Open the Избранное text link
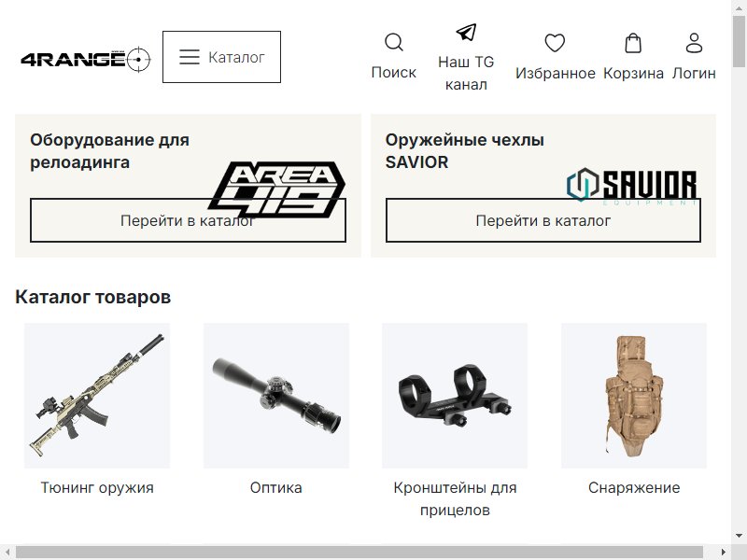The image size is (747, 560). click(x=555, y=74)
